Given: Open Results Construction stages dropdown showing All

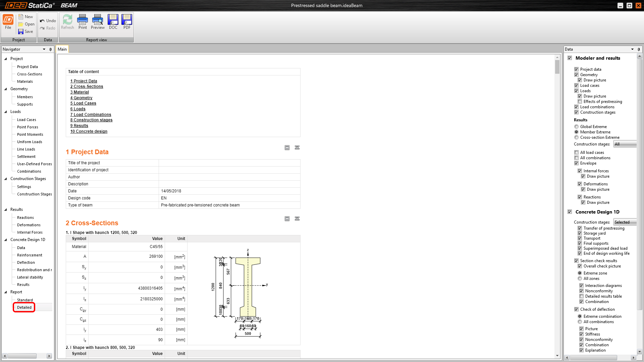Looking at the screenshot, I should coord(625,144).
